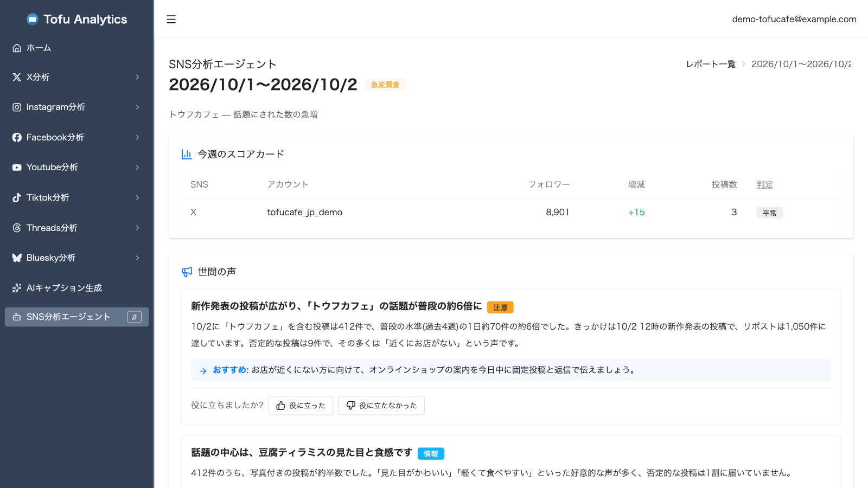Click the Instagram icon in sidebar
This screenshot has height=488, width=868.
tap(17, 107)
